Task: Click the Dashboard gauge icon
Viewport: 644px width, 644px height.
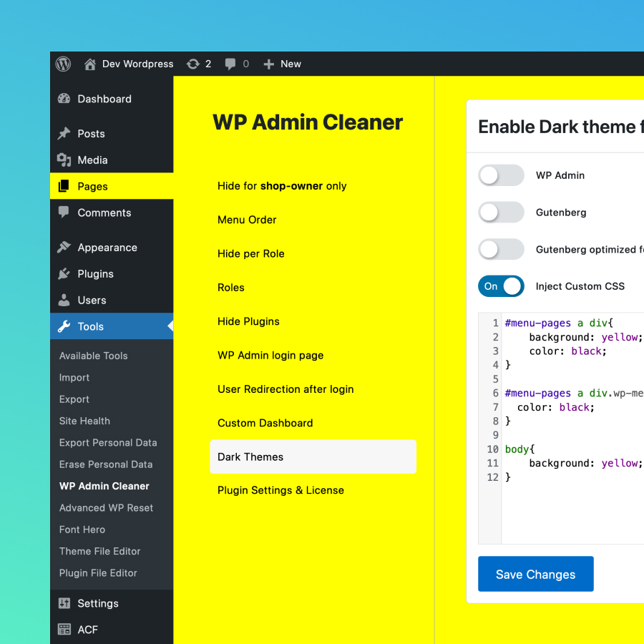Action: tap(64, 99)
